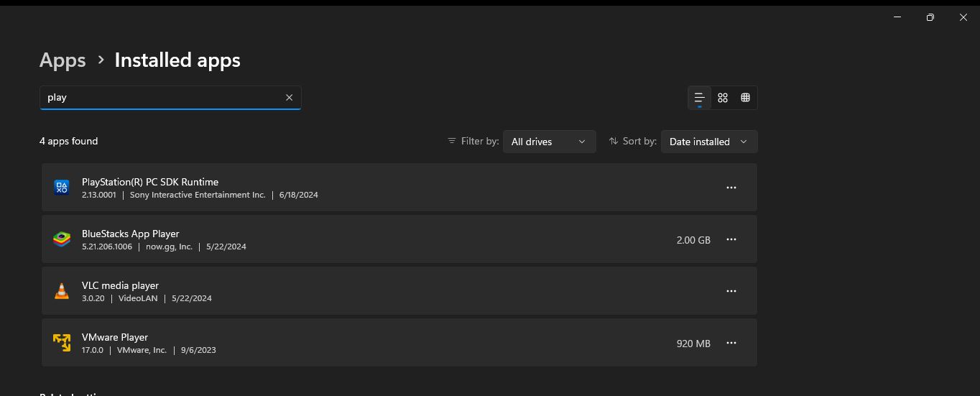Select the 'BlueStacks App Player' name
Image resolution: width=980 pixels, height=396 pixels.
[131, 234]
